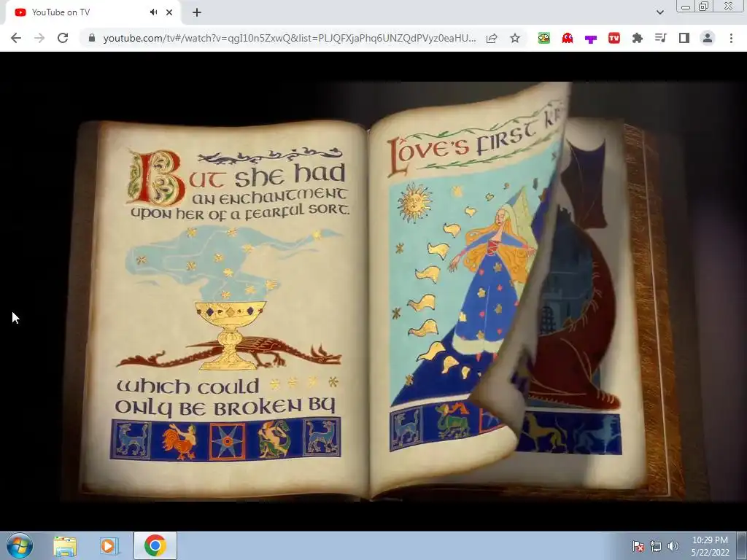Close the YouTube on TV tab
Image resolution: width=747 pixels, height=560 pixels.
click(169, 12)
